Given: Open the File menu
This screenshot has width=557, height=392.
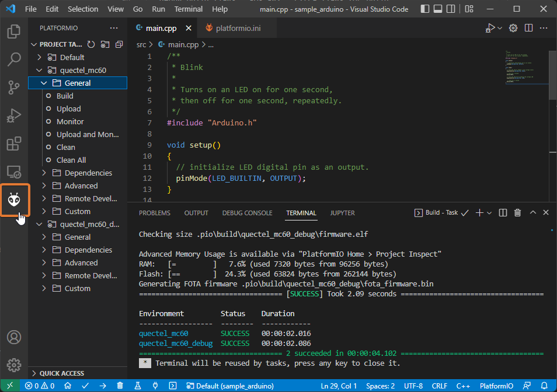Looking at the screenshot, I should point(31,9).
